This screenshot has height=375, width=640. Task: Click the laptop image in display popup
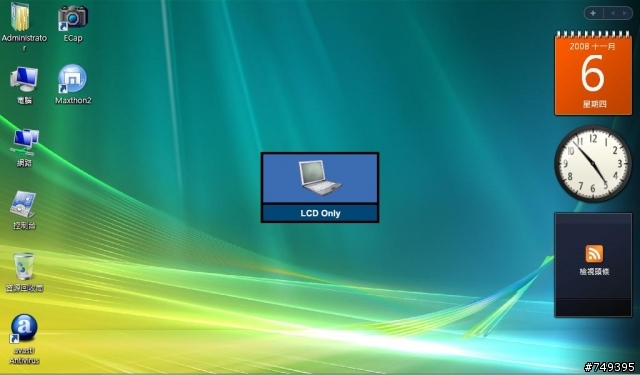click(x=320, y=178)
